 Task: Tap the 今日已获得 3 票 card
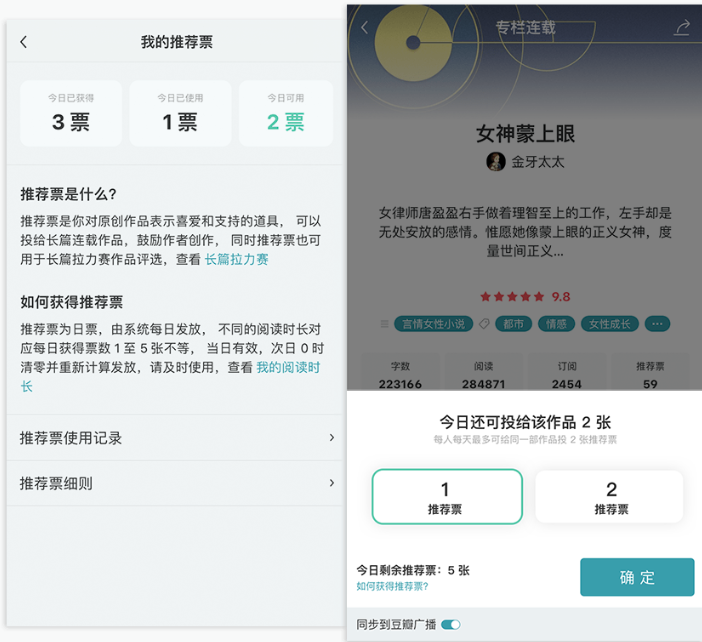(x=71, y=113)
